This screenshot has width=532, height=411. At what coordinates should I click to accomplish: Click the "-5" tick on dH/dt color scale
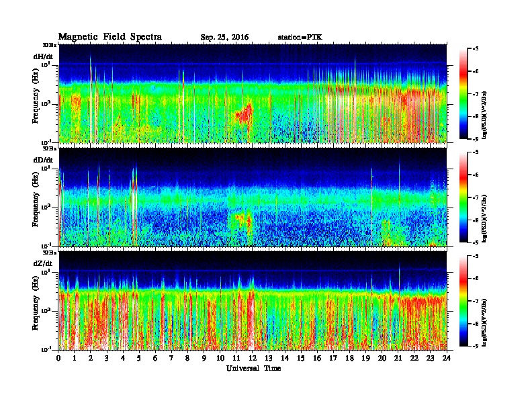(476, 49)
